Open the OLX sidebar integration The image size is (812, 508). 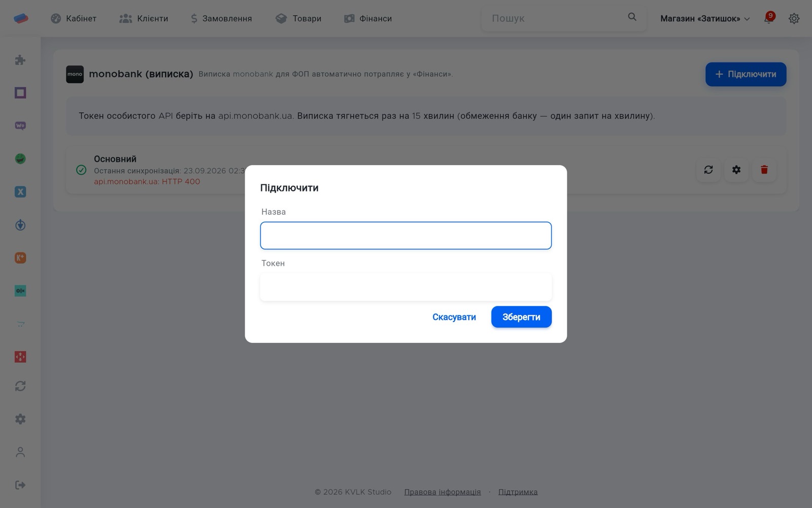pyautogui.click(x=20, y=291)
